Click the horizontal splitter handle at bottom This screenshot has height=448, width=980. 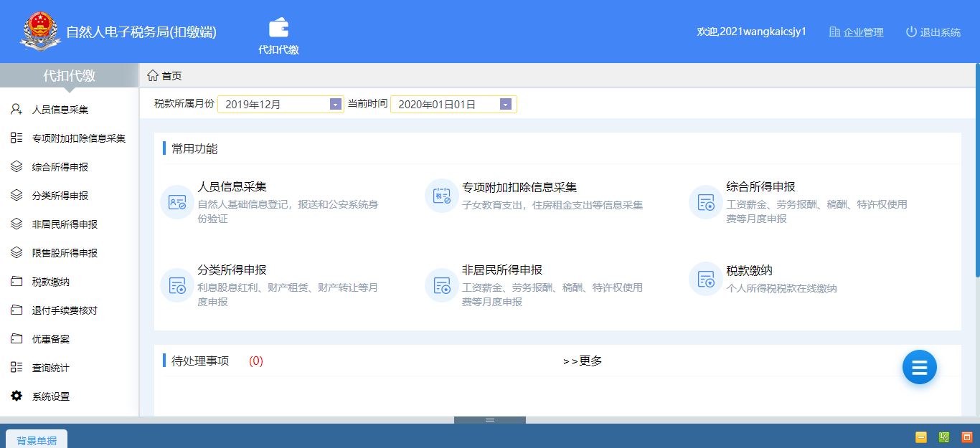point(489,420)
